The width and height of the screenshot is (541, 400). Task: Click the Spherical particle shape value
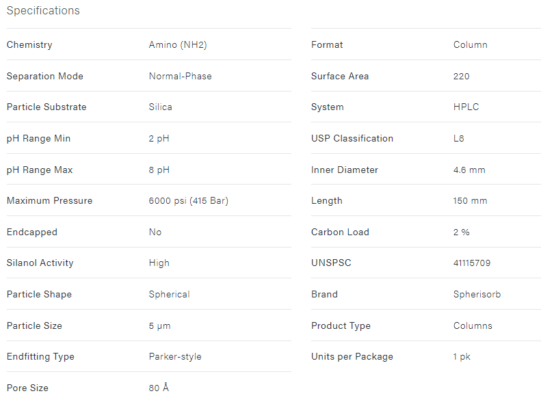click(x=169, y=294)
